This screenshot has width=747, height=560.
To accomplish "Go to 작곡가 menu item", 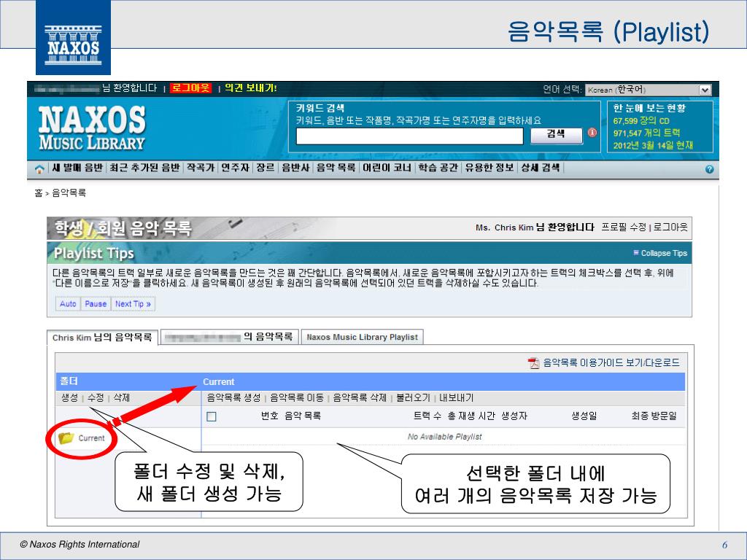I will coord(200,168).
